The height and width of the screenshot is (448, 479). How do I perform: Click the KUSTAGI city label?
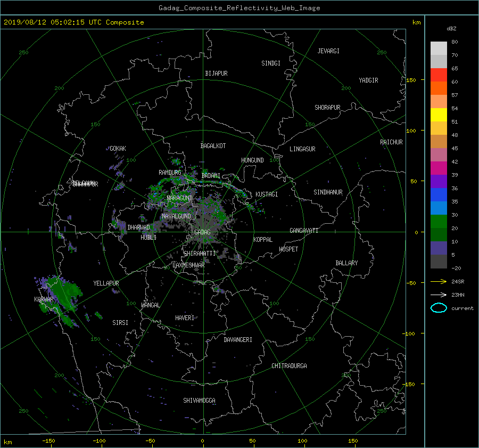pos(267,194)
